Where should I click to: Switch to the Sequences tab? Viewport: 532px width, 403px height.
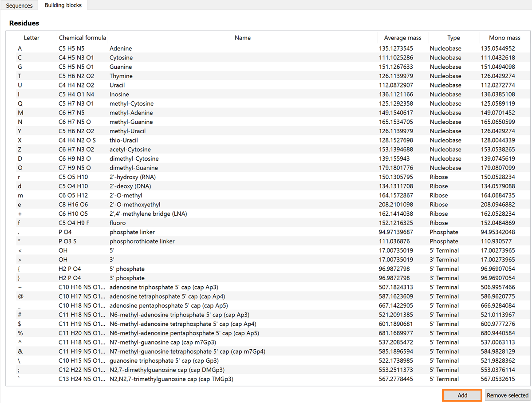pyautogui.click(x=19, y=5)
